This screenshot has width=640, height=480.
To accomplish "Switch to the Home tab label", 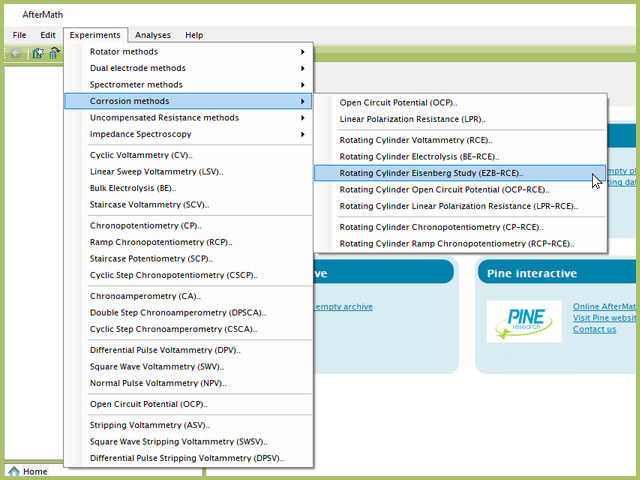I will coord(35,472).
